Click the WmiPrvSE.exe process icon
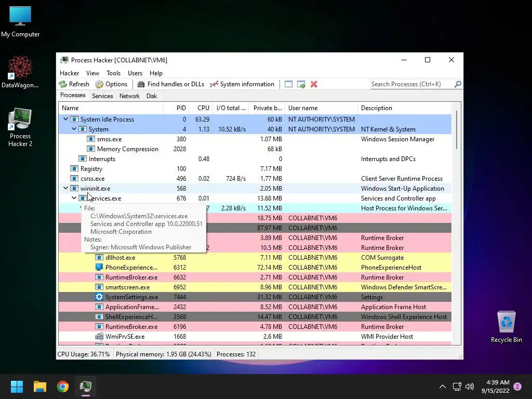Image resolution: width=532 pixels, height=399 pixels. (x=99, y=336)
